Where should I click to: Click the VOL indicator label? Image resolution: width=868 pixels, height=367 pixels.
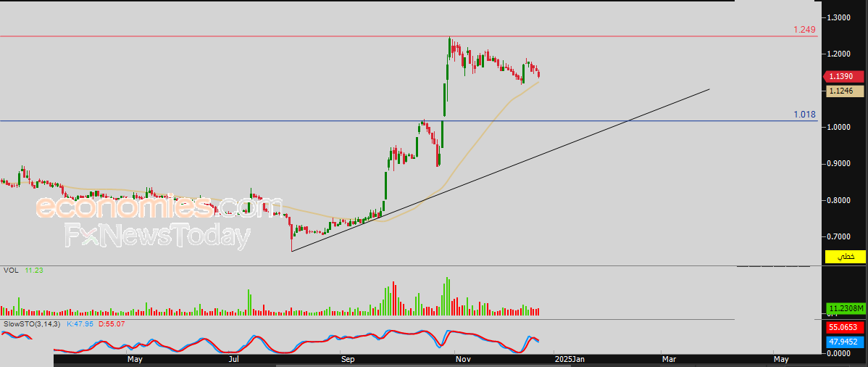click(x=11, y=270)
